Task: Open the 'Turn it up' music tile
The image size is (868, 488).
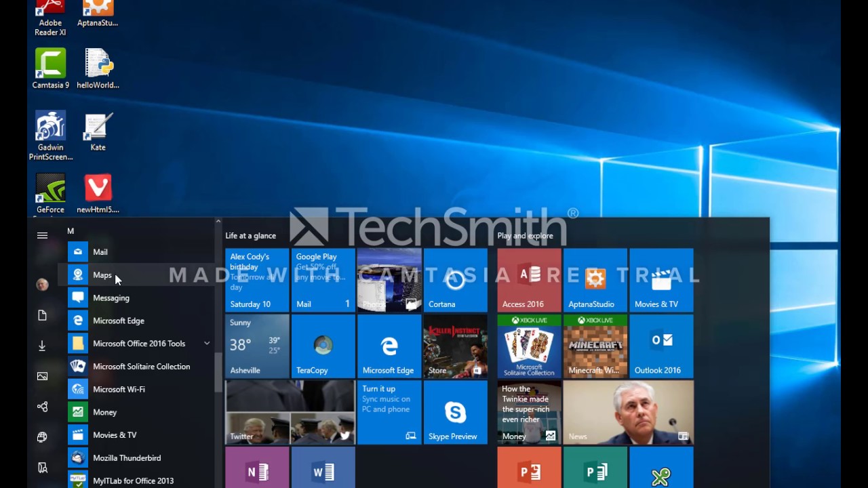Action: click(x=389, y=412)
